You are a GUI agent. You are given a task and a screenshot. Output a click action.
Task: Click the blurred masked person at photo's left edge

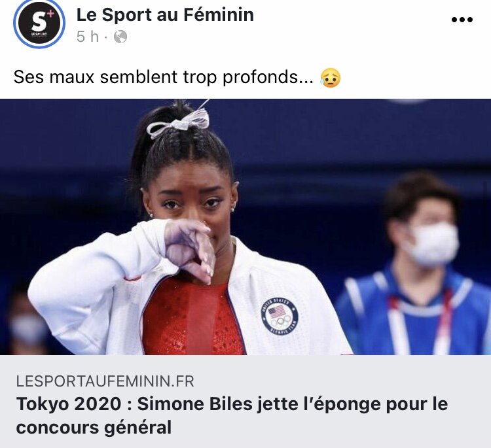[25, 319]
